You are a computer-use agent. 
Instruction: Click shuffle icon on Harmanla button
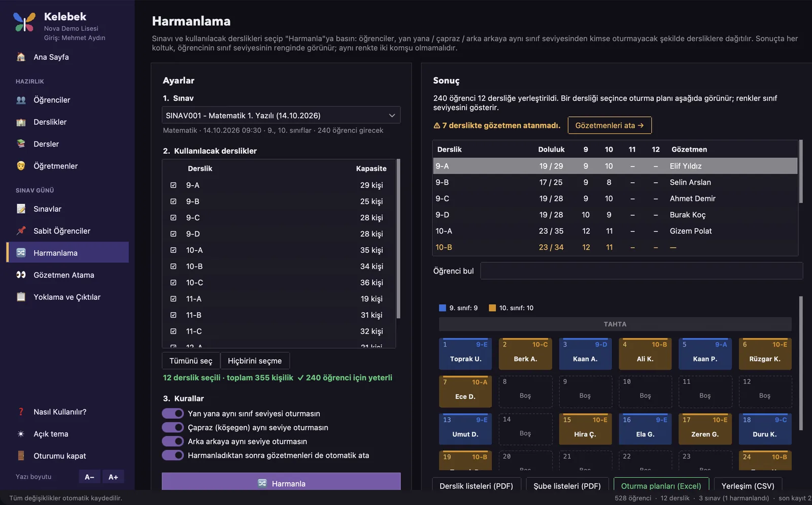click(x=262, y=483)
